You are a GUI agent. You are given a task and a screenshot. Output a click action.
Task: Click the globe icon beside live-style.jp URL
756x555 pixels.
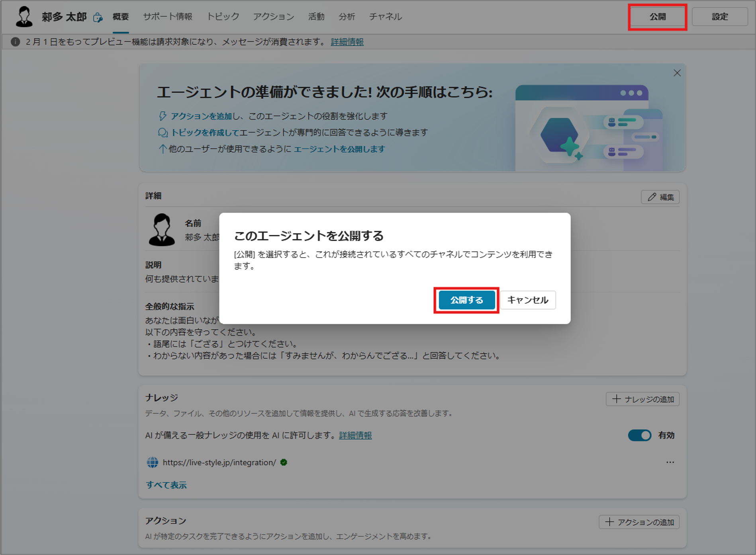tap(152, 462)
